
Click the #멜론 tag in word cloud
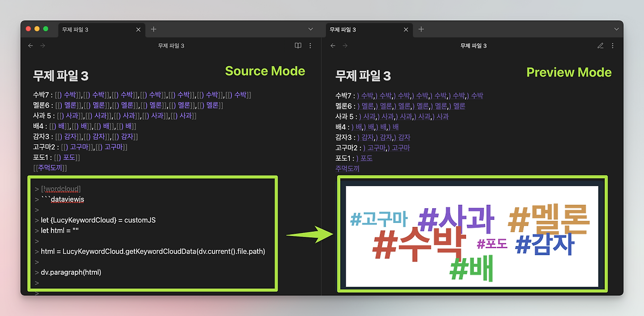coord(549,219)
